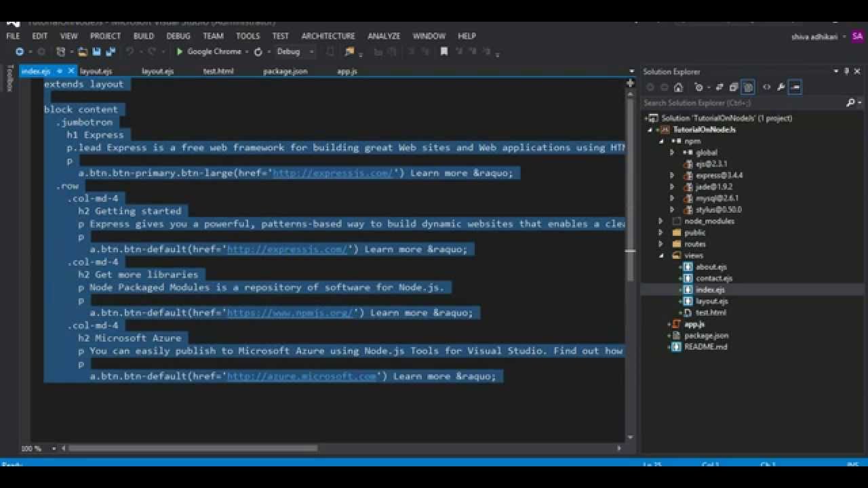The image size is (868, 488).
Task: Collapse the views folder
Action: [x=661, y=256]
